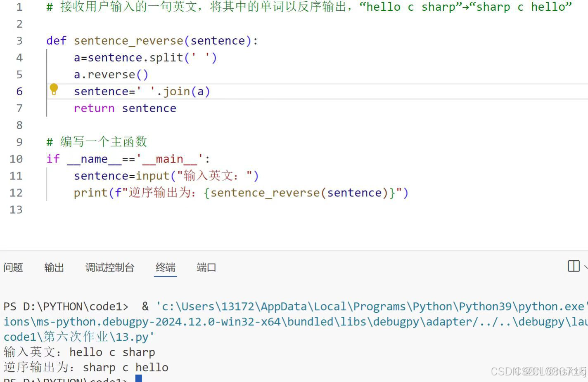588x382 pixels.
Task: Click 'input' call on line 11
Action: click(x=153, y=176)
